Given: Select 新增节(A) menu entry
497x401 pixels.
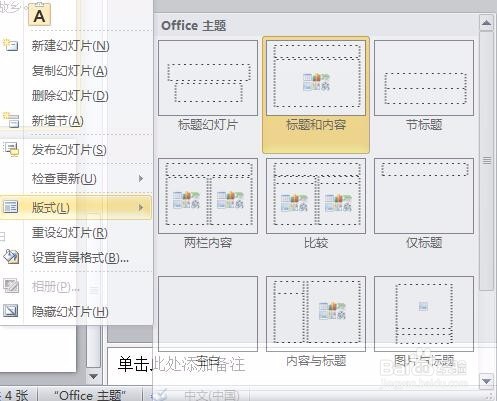Looking at the screenshot, I should point(57,121).
